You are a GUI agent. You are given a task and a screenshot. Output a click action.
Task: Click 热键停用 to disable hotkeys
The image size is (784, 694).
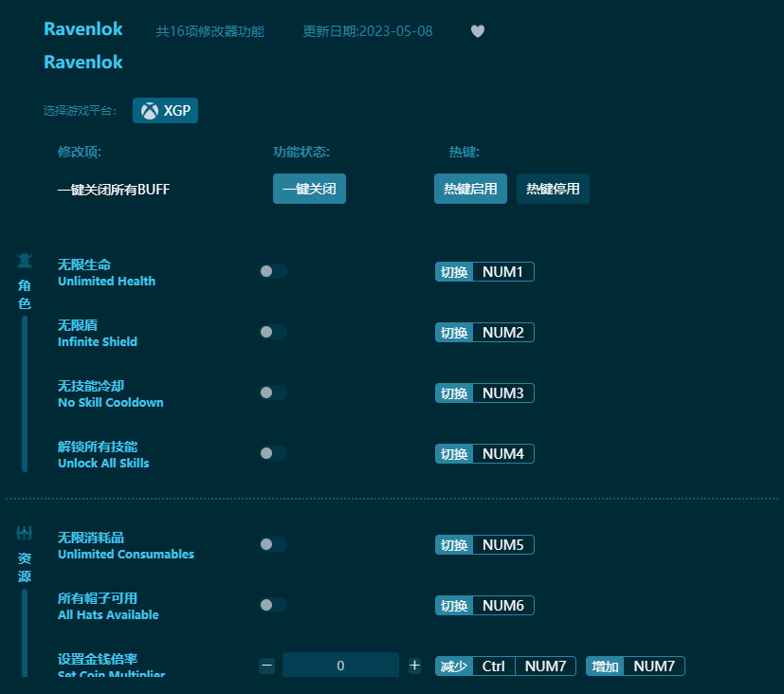[553, 189]
